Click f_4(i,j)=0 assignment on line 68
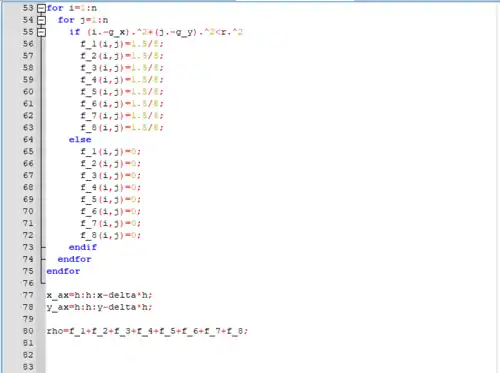The image size is (500, 373). [110, 187]
